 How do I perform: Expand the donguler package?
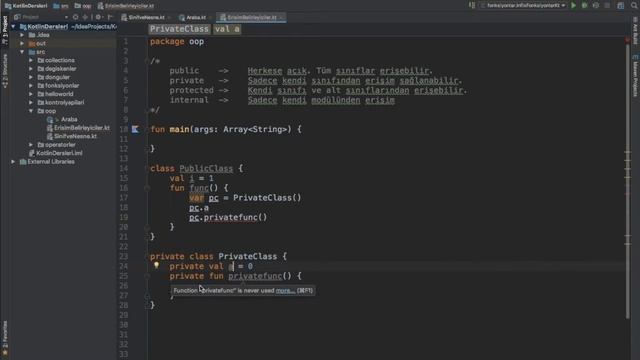point(31,77)
